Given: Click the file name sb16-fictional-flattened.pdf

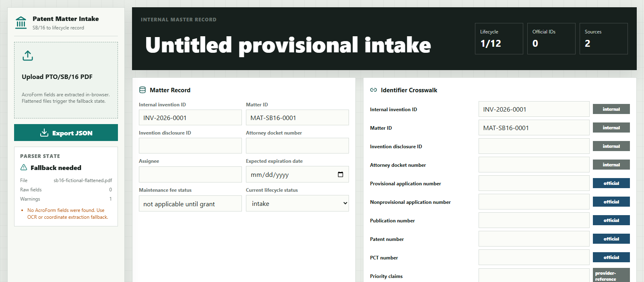Looking at the screenshot, I should pos(83,180).
